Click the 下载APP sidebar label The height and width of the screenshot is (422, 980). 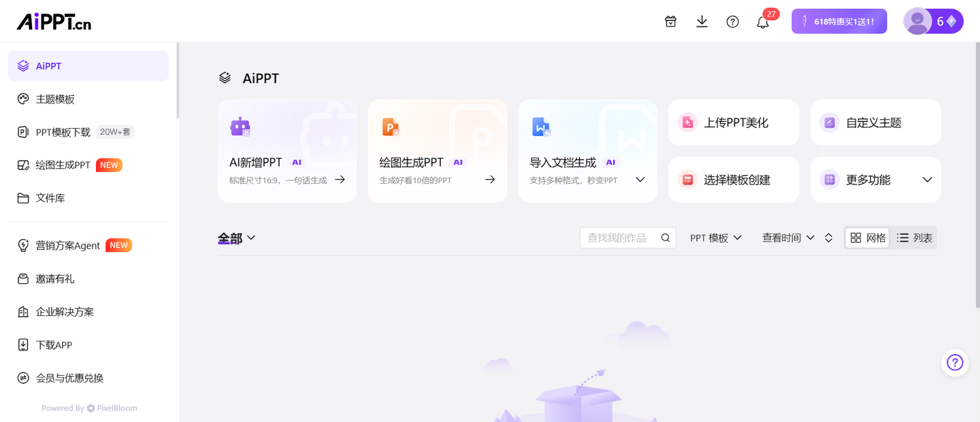coord(54,345)
